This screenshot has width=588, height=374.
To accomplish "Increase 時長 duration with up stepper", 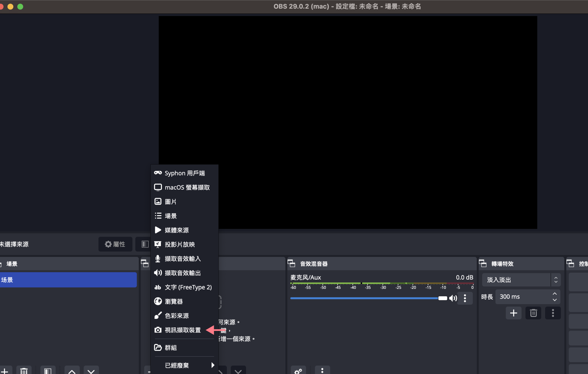I will pos(555,294).
